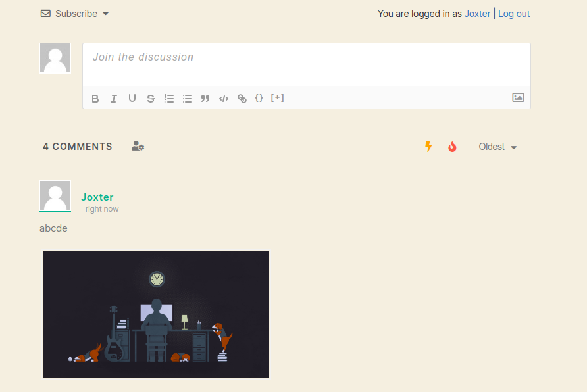
Task: Click the avatar beside the comment editor
Action: click(x=55, y=59)
